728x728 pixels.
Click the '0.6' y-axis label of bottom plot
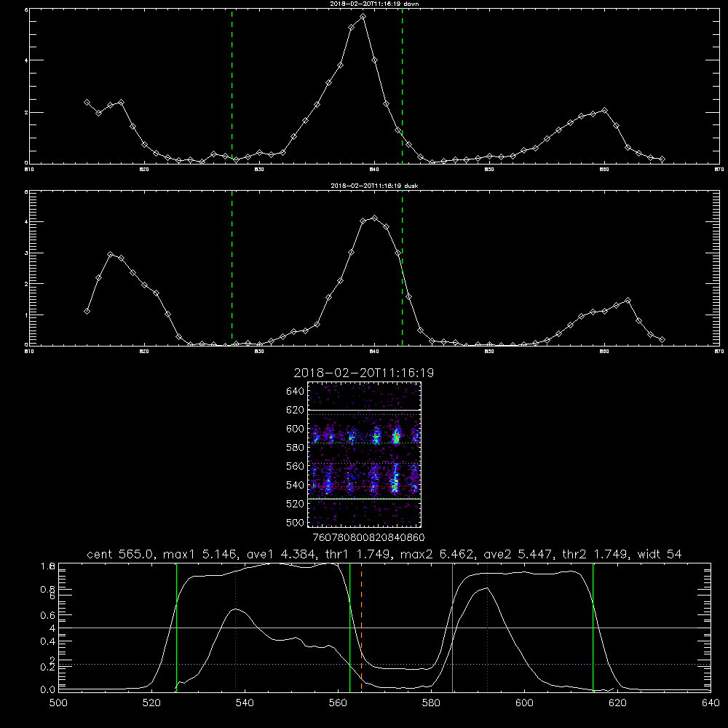click(47, 615)
